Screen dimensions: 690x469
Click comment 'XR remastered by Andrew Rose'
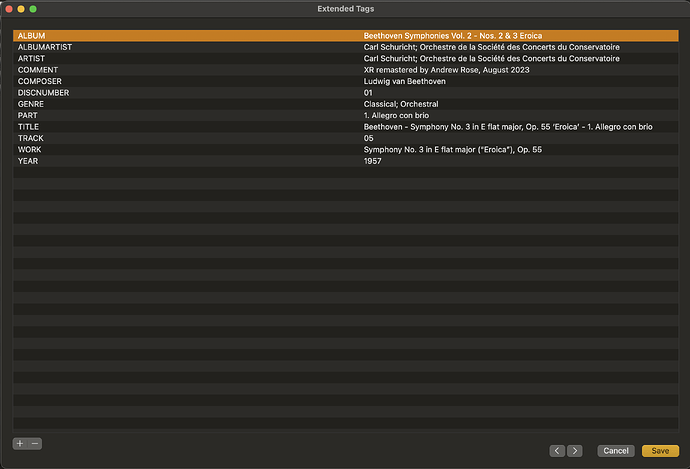447,70
